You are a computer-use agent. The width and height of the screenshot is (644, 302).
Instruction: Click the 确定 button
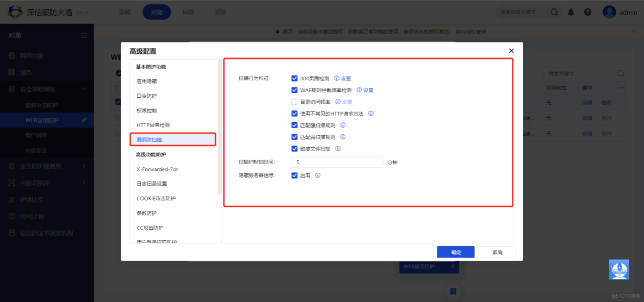tap(456, 252)
